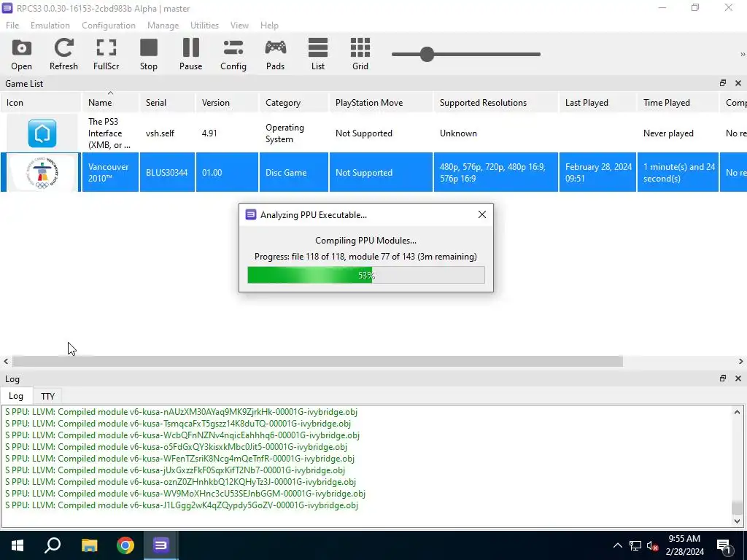
Task: Switch to the TTY tab
Action: [x=47, y=396]
